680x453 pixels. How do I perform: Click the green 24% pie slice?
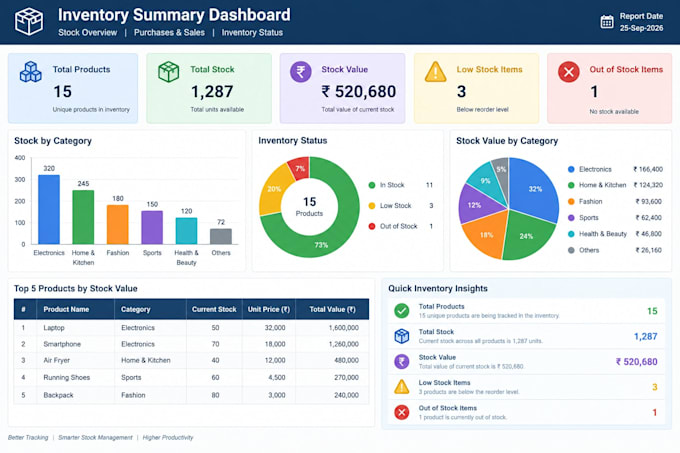point(527,235)
